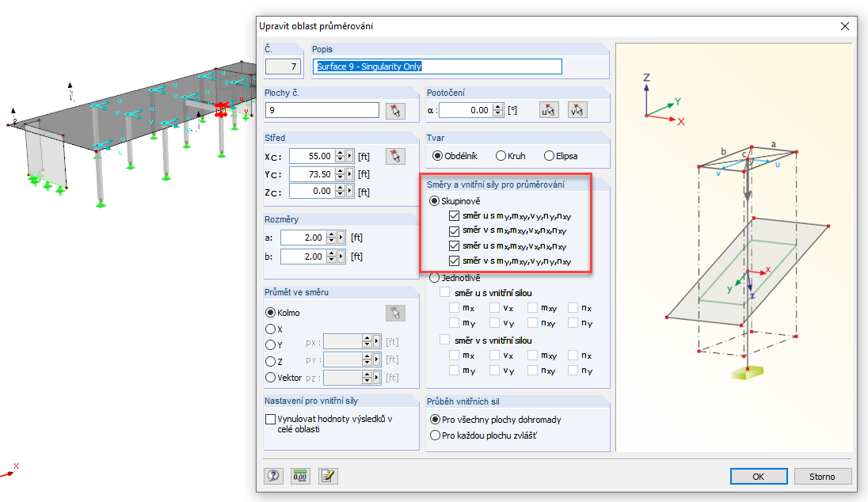
Task: Click dimension b spinner arrows
Action: click(332, 257)
